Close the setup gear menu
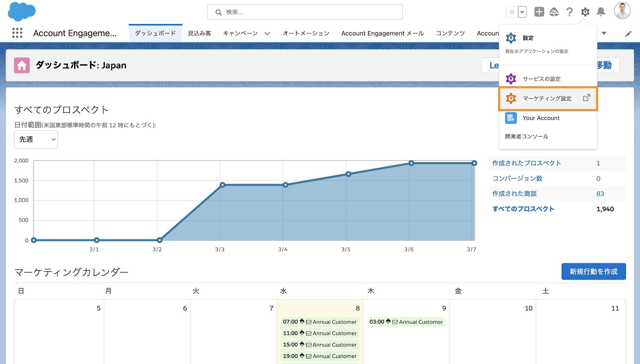640x364 pixels. pos(585,12)
